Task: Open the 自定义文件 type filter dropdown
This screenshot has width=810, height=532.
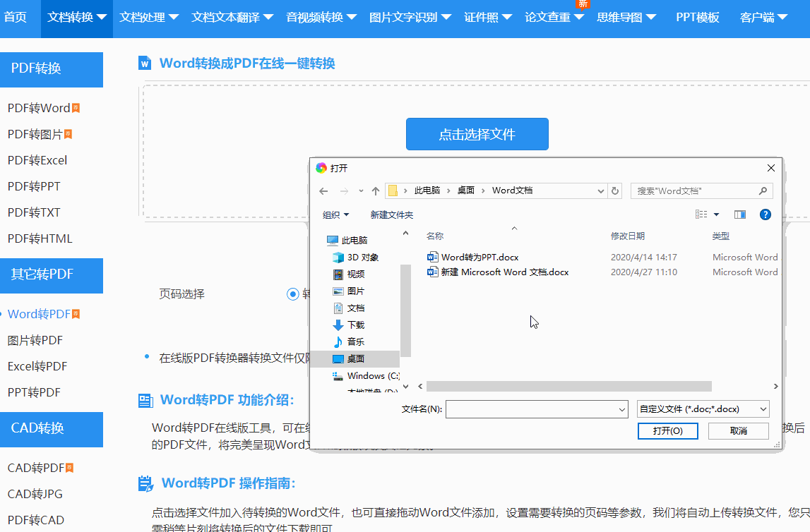Action: [703, 409]
